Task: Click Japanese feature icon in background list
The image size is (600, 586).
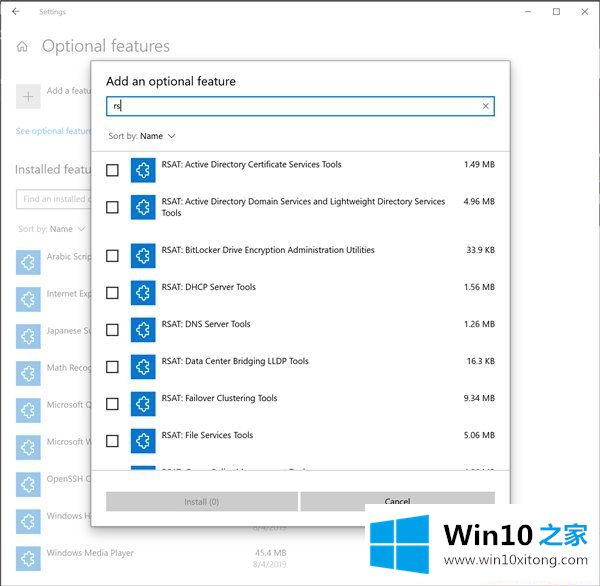Action: [28, 336]
